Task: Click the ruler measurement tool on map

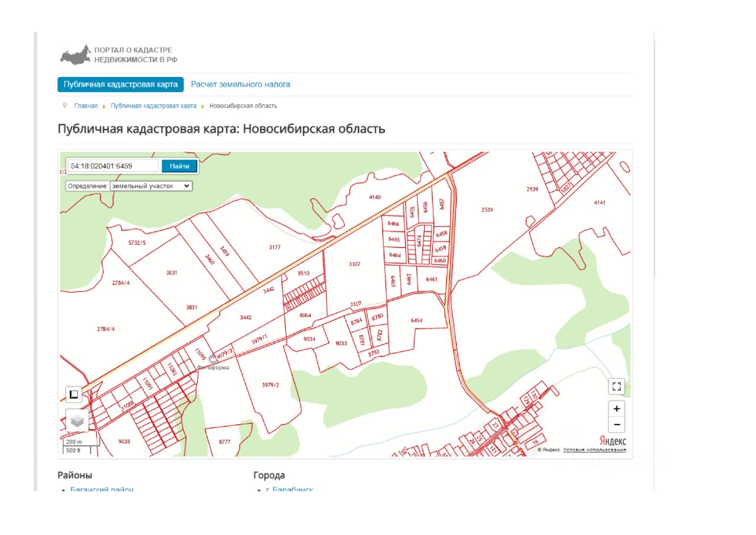Action: point(74,394)
